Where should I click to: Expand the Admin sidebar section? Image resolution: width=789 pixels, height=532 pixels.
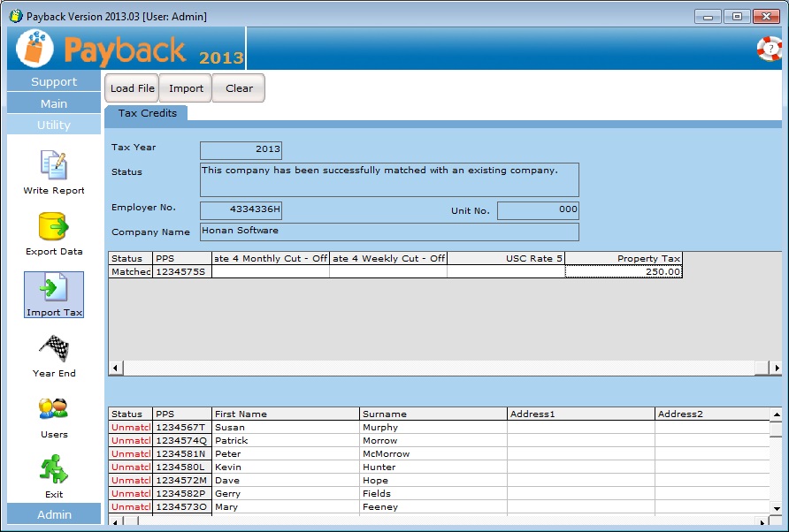[x=54, y=514]
